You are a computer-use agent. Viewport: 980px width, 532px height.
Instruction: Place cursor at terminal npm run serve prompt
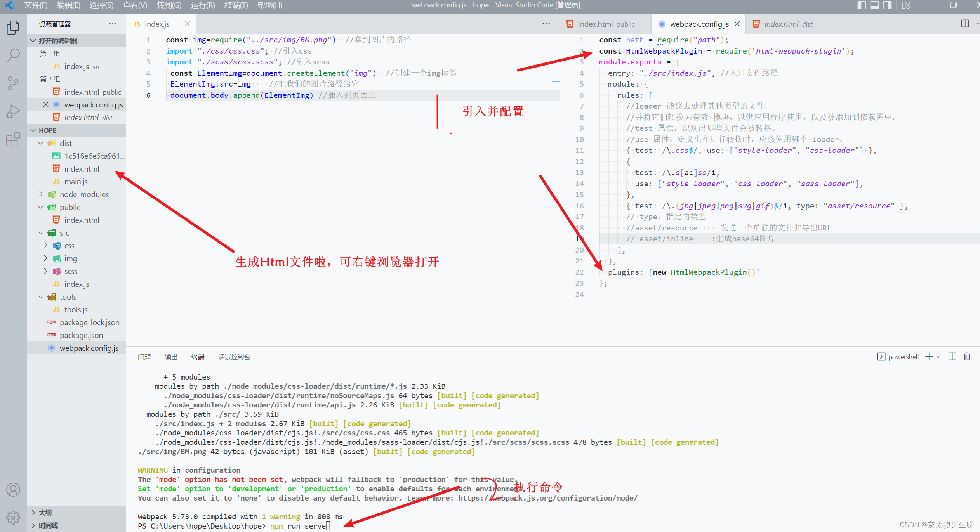[328, 526]
